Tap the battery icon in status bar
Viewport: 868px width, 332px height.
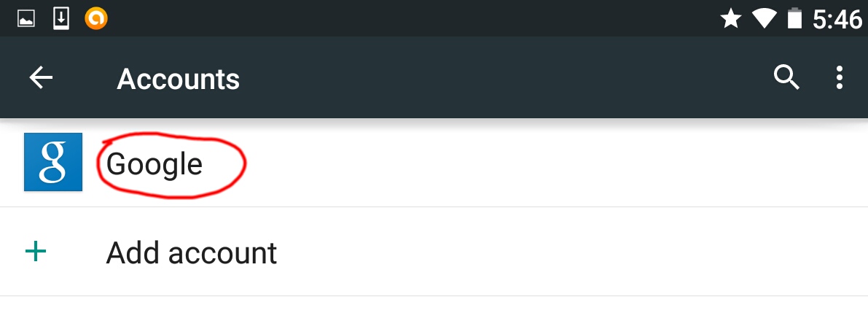[x=794, y=19]
